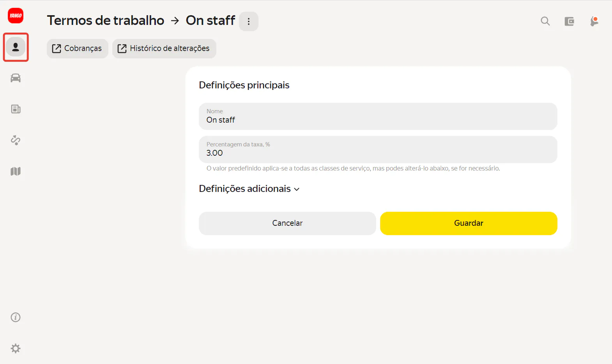Open Histórico de alterações button

[164, 49]
